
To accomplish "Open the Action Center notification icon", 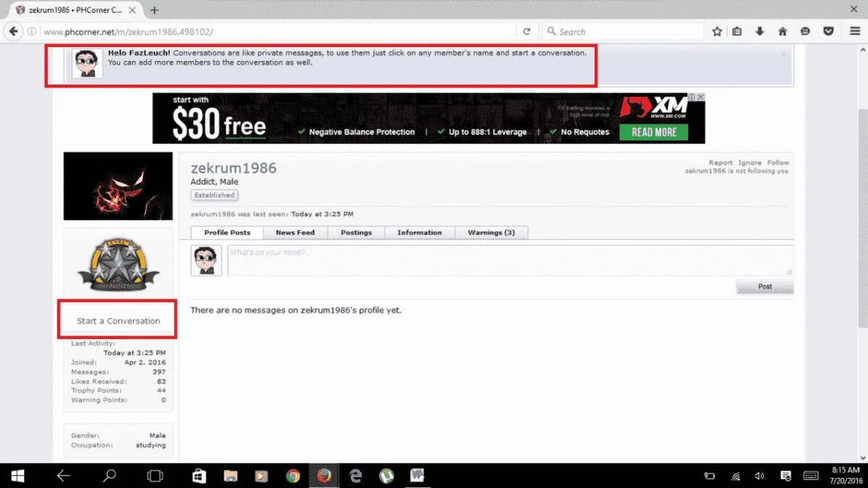I will [x=786, y=476].
